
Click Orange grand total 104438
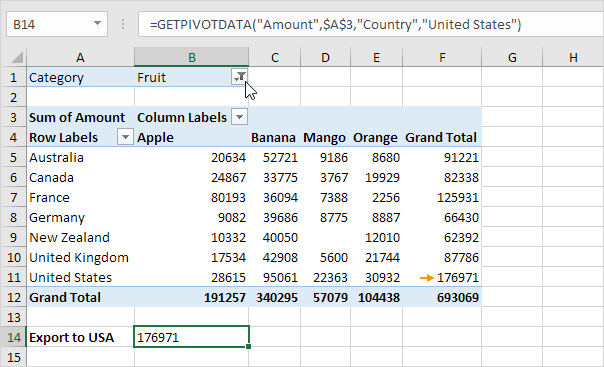pos(376,297)
